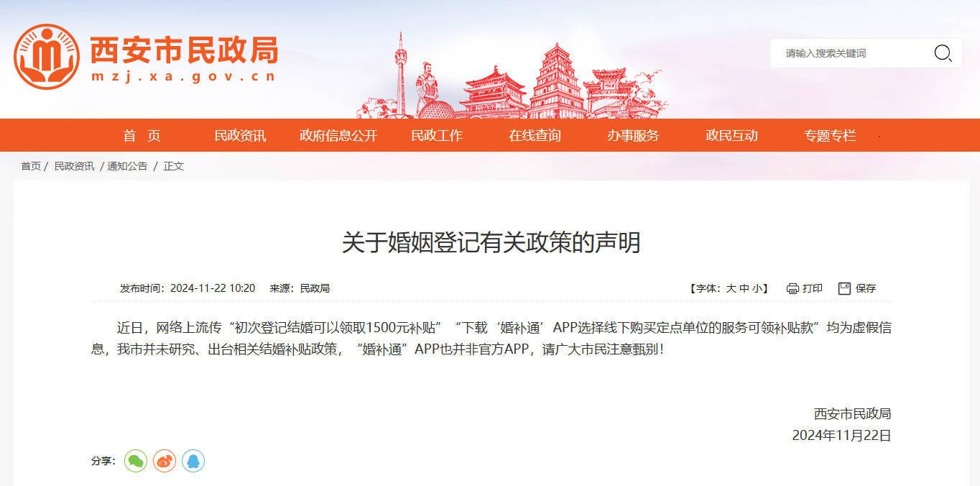Open the 在线查询 navigation menu
The height and width of the screenshot is (486, 980).
pos(535,135)
